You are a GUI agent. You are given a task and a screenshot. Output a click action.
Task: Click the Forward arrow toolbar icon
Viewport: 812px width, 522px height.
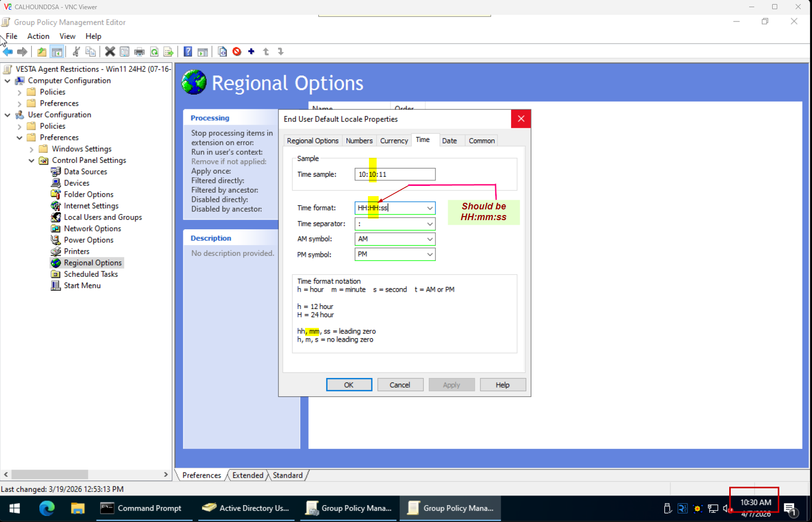pos(22,52)
